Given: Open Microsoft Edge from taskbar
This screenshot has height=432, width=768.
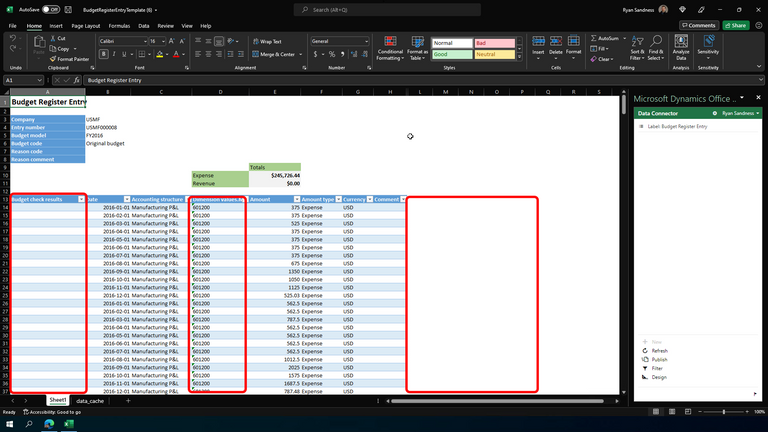Looking at the screenshot, I should [49, 424].
